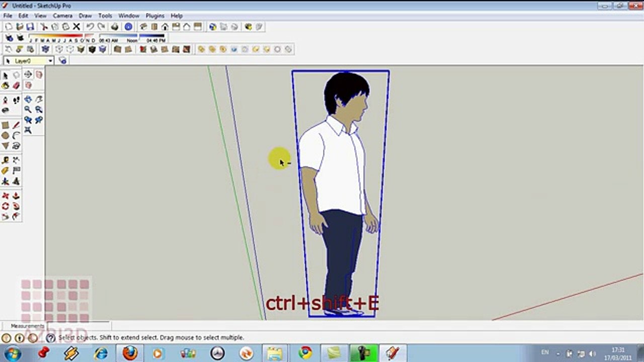644x362 pixels.
Task: Select the Walk footprints tool
Action: click(16, 100)
